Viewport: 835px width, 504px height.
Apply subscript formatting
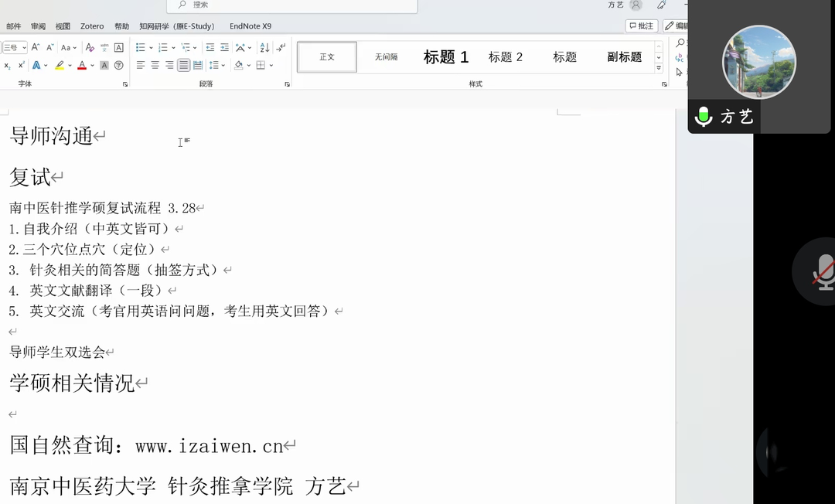[7, 65]
